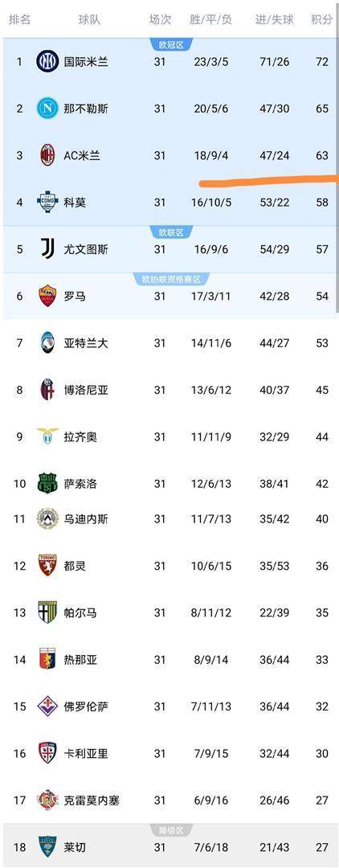This screenshot has height=868, width=339.
Task: Tap the 拉齐奥 eagle crest
Action: pos(47,436)
